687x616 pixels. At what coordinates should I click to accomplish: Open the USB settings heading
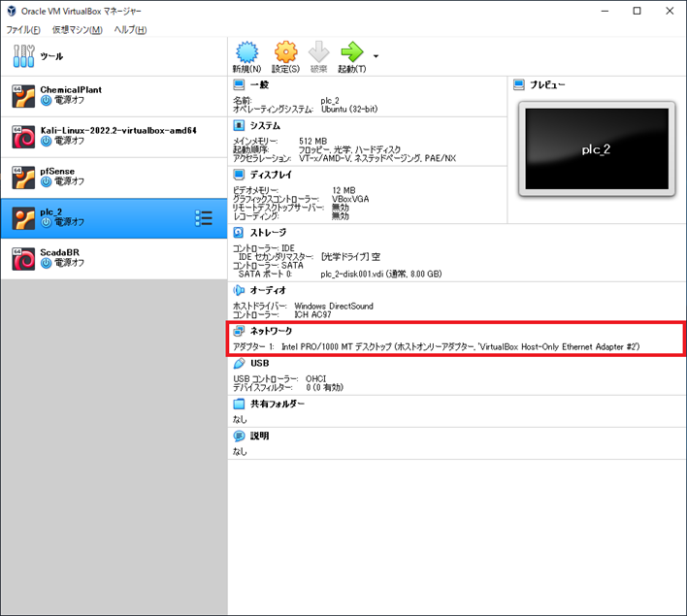click(x=260, y=363)
